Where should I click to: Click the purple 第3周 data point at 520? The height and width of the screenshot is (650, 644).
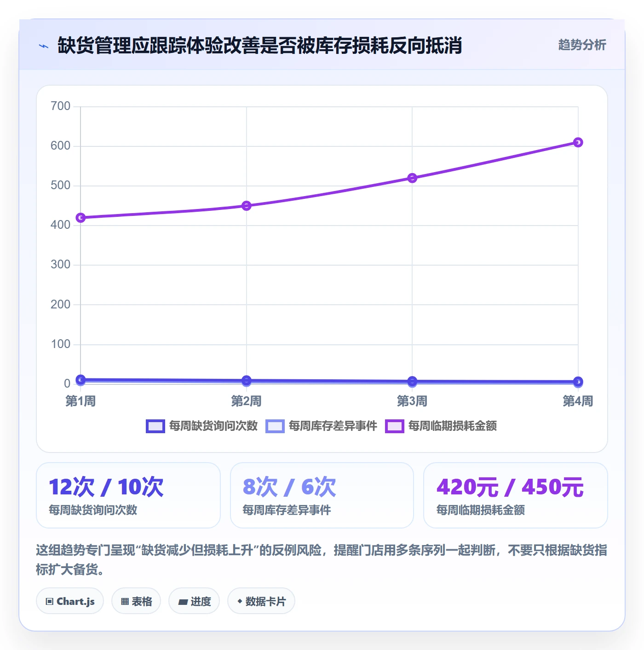click(x=412, y=178)
